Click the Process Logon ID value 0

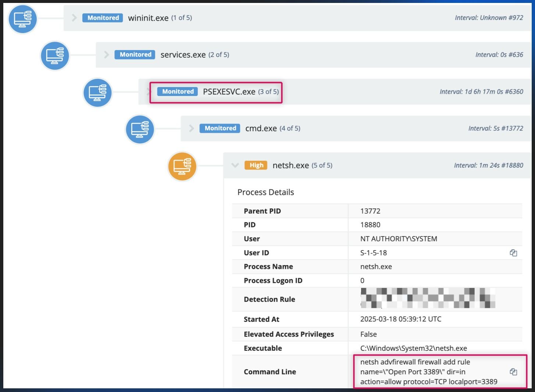362,281
